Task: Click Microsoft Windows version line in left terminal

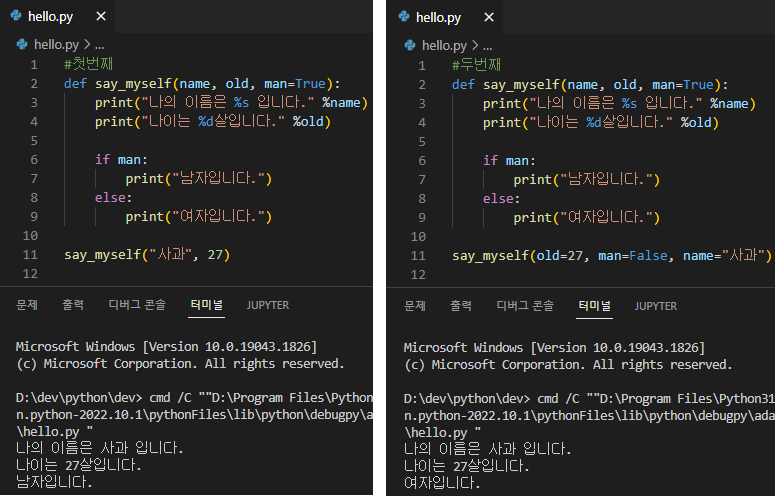Action: (166, 346)
